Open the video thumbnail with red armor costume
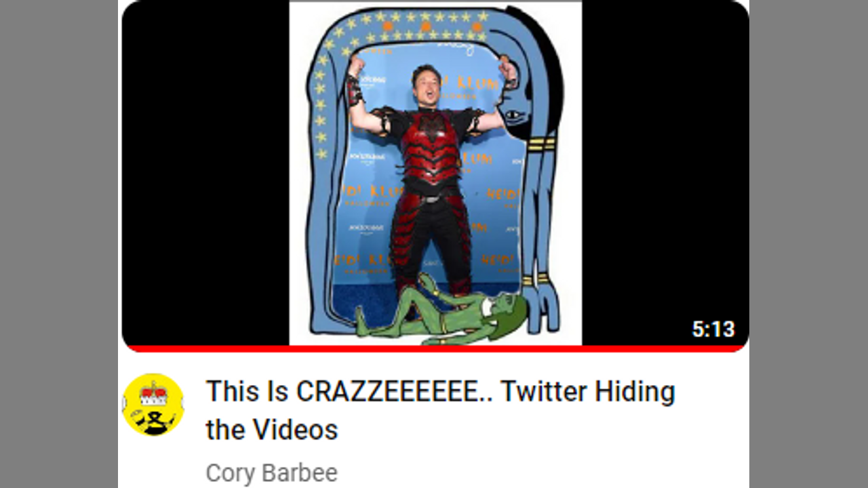Image resolution: width=868 pixels, height=488 pixels. click(435, 175)
